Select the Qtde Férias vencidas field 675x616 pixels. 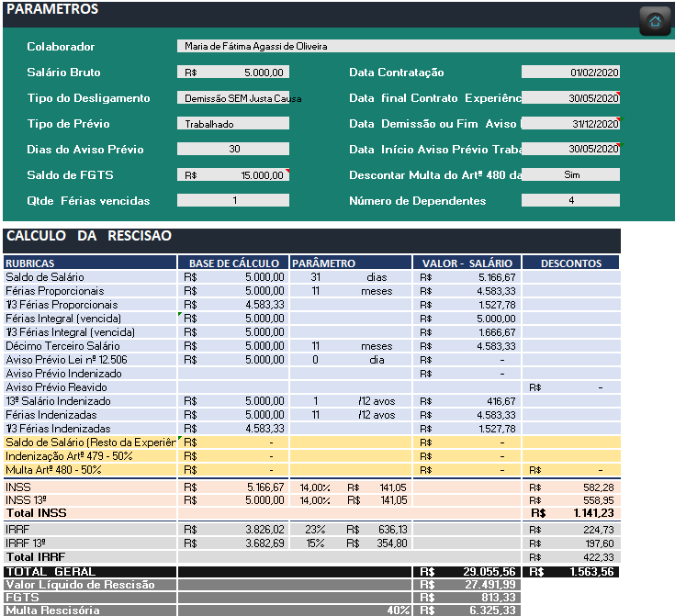pos(233,200)
